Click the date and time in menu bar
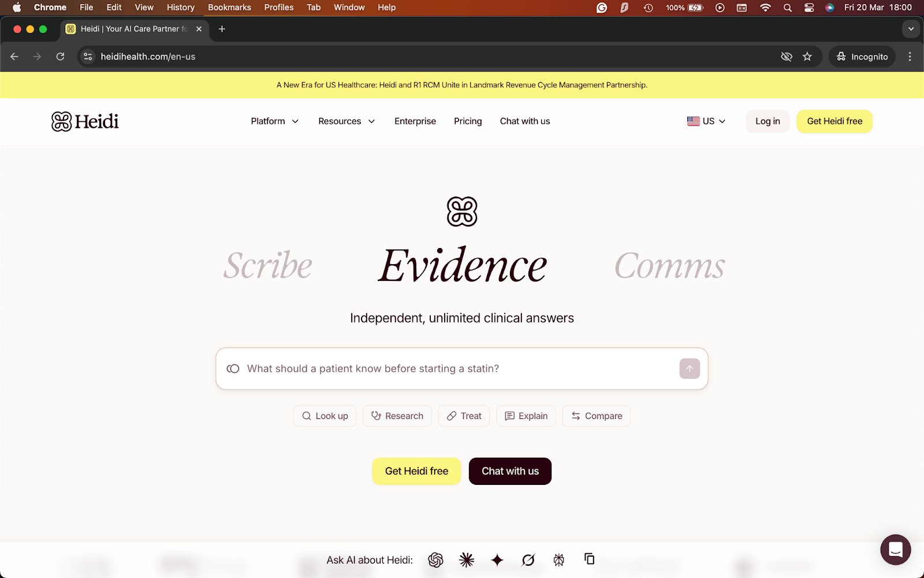Screen dimensions: 924x578 tap(878, 8)
